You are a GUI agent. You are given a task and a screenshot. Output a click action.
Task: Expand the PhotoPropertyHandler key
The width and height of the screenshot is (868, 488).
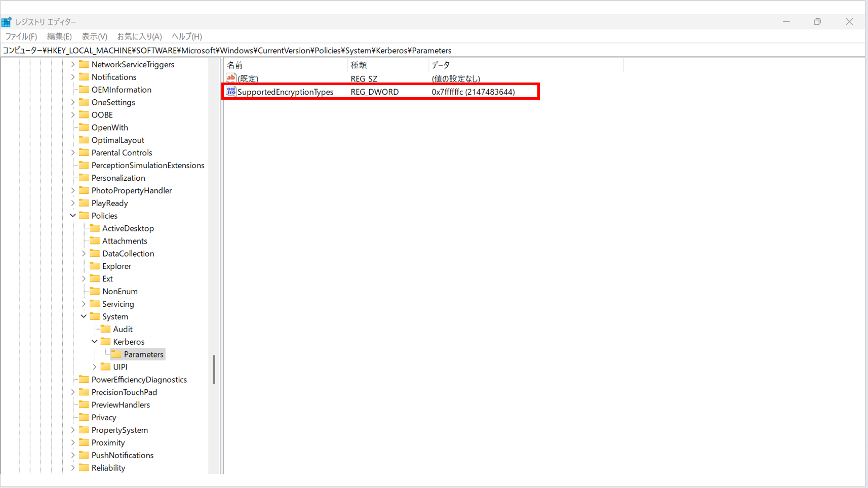coord(73,190)
